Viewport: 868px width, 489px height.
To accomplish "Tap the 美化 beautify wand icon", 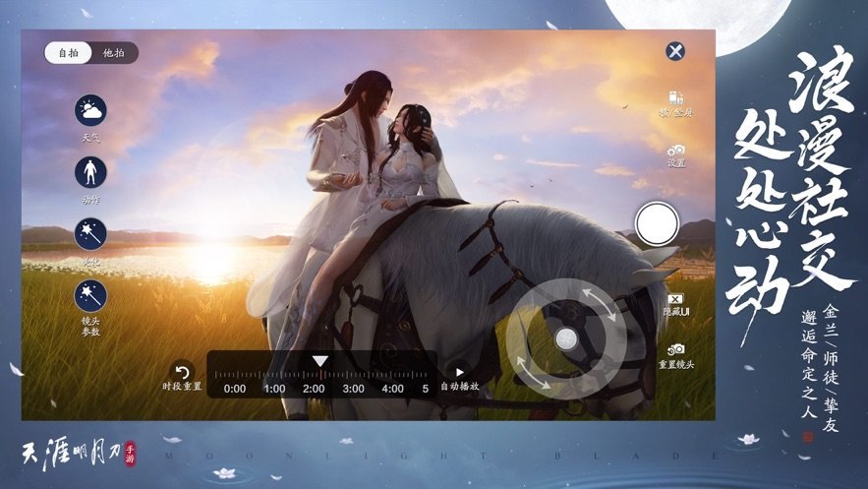I will (90, 234).
